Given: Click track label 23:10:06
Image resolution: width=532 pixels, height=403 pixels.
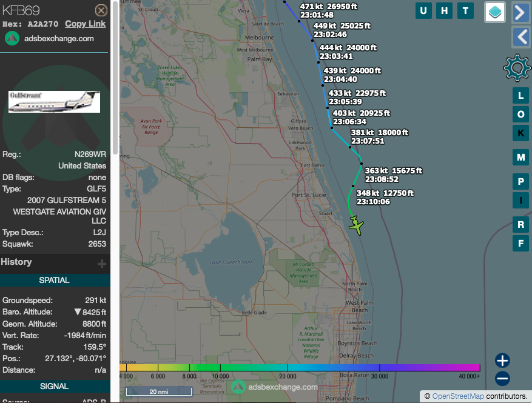Looking at the screenshot, I should click(x=373, y=202).
